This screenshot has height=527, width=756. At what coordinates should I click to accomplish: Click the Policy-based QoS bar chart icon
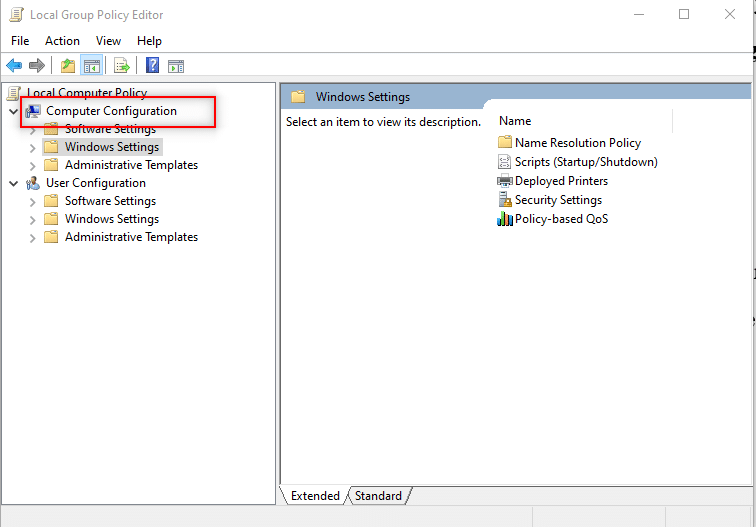505,219
